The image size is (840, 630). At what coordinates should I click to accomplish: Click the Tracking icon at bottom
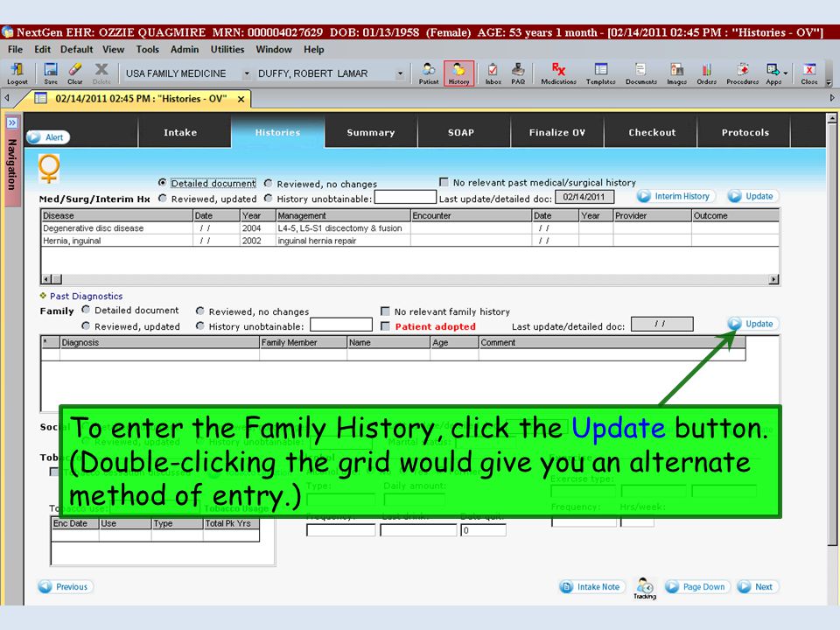click(645, 588)
